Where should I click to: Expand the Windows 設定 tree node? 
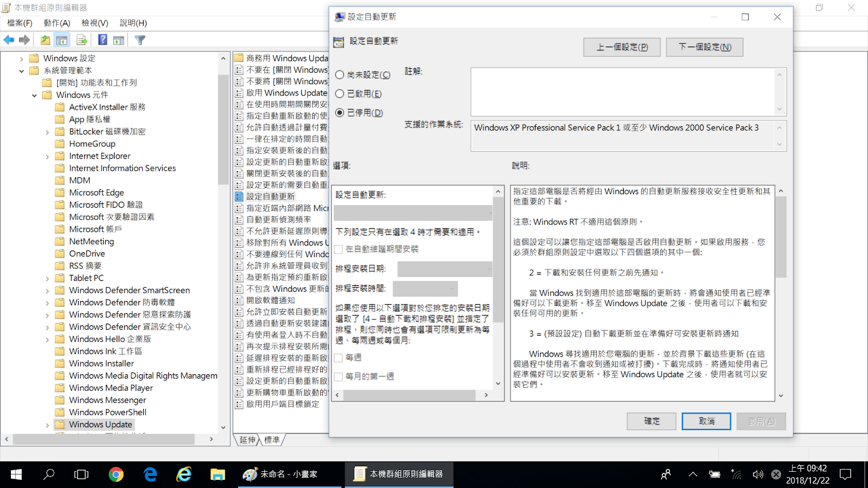click(x=22, y=59)
